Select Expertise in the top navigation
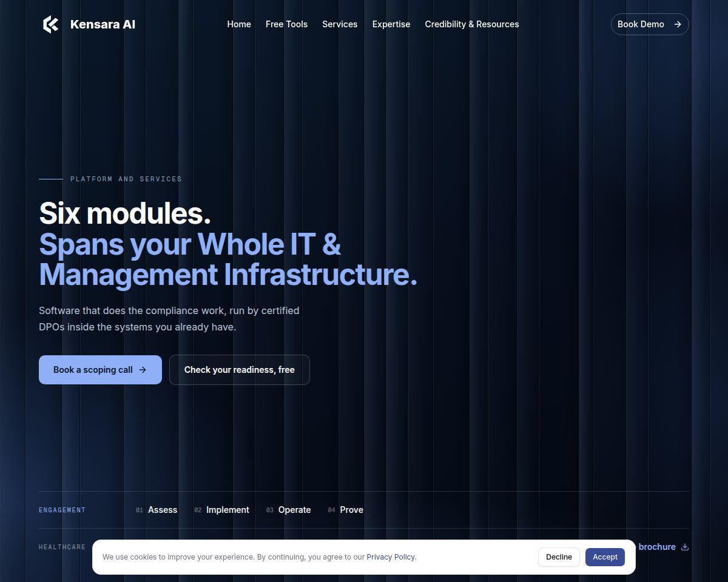Screen dimensions: 728x582 click(x=391, y=24)
